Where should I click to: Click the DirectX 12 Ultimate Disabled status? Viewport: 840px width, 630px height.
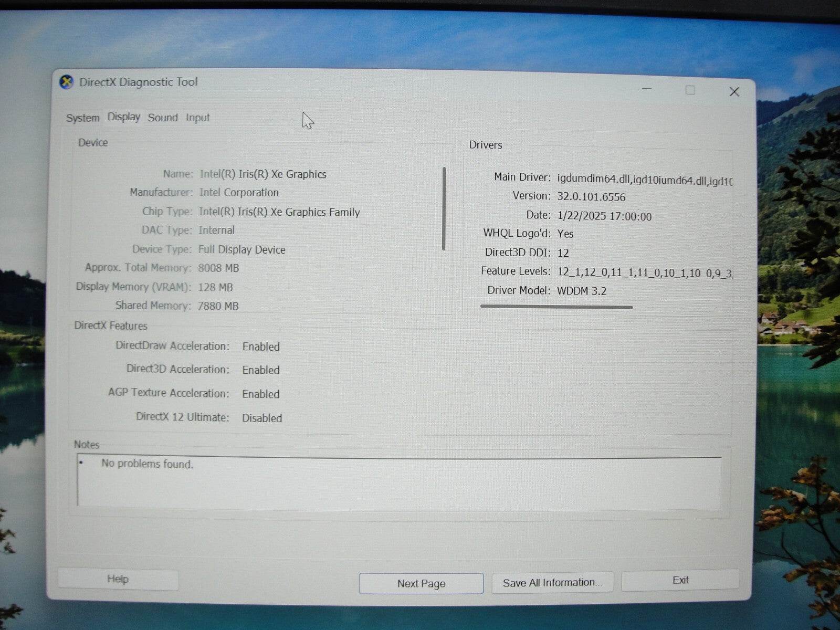(261, 418)
